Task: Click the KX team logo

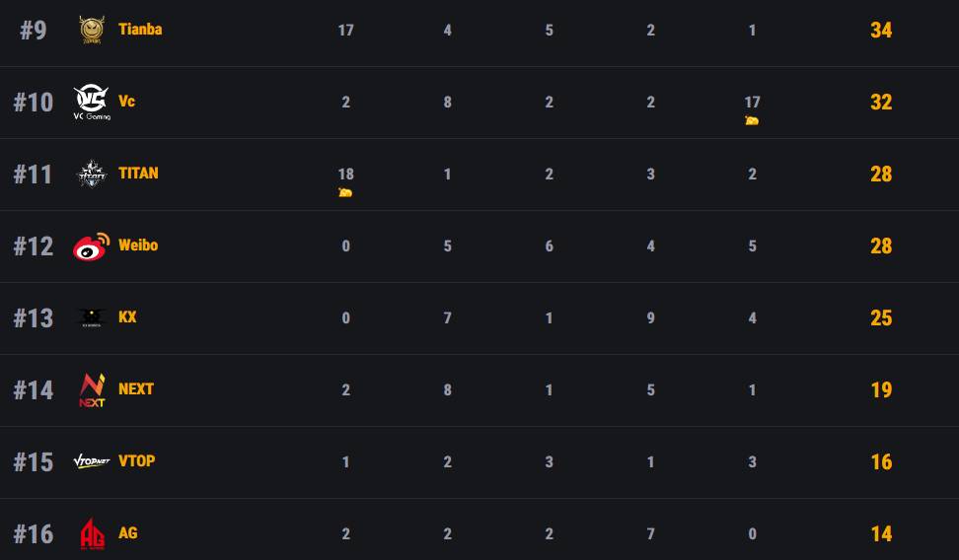Action: click(x=92, y=317)
